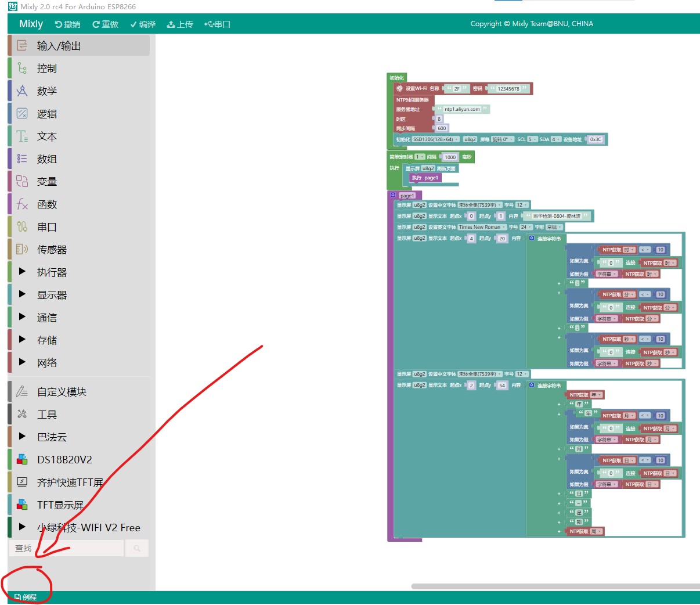Click the Mixly logo in toolbar
Viewport: 700px width, 605px height.
(x=31, y=24)
